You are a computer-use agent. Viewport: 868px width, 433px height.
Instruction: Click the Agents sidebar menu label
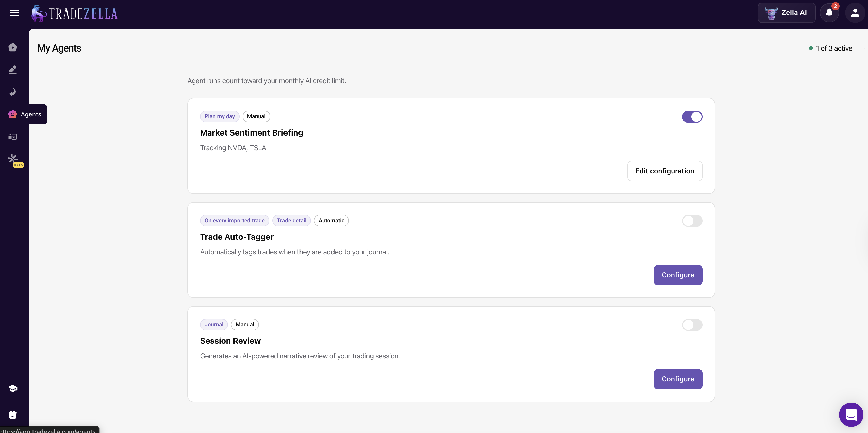point(31,114)
